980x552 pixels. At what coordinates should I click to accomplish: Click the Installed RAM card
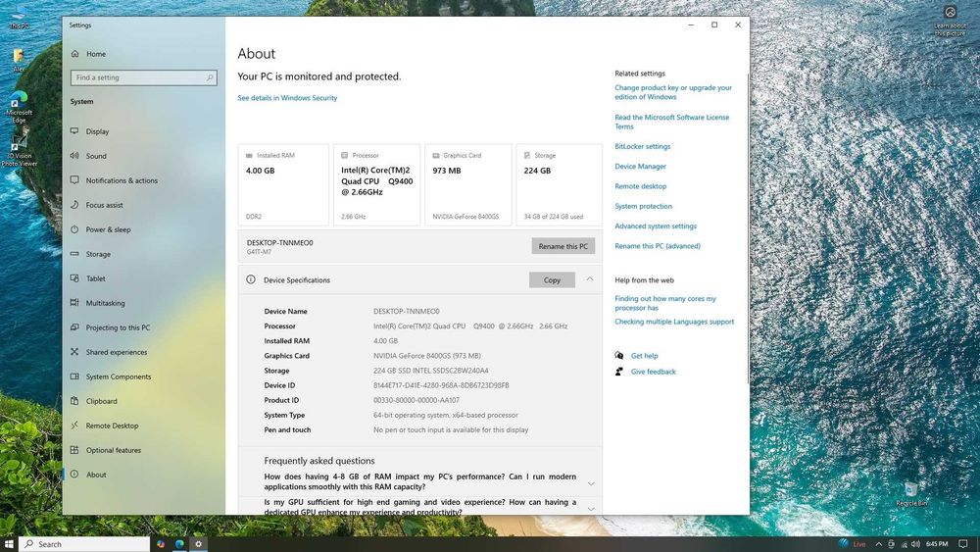tap(283, 185)
